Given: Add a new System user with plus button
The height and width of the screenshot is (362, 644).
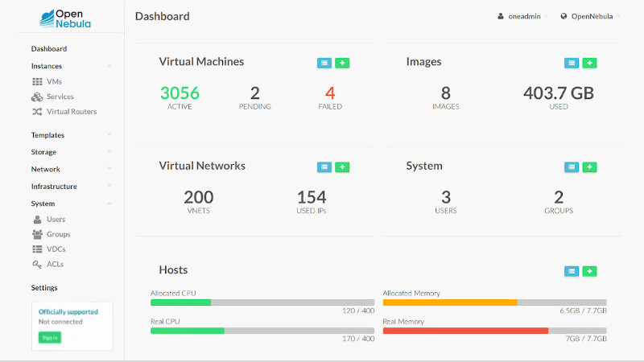Looking at the screenshot, I should (589, 167).
